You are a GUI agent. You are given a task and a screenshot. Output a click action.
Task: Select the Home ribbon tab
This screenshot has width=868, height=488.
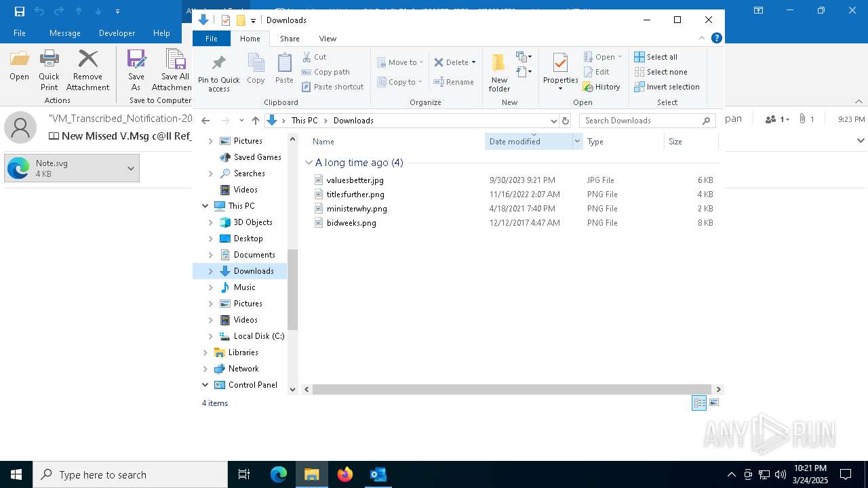(x=250, y=39)
